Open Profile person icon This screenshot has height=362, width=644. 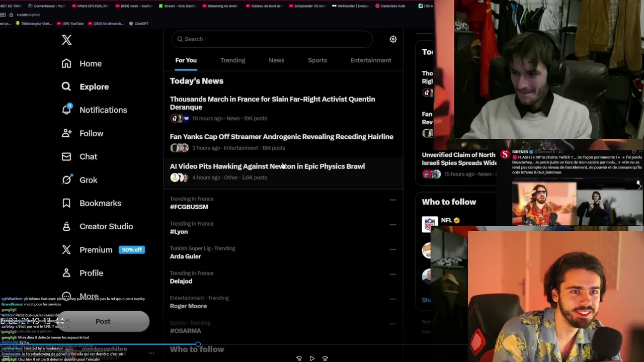(x=66, y=273)
